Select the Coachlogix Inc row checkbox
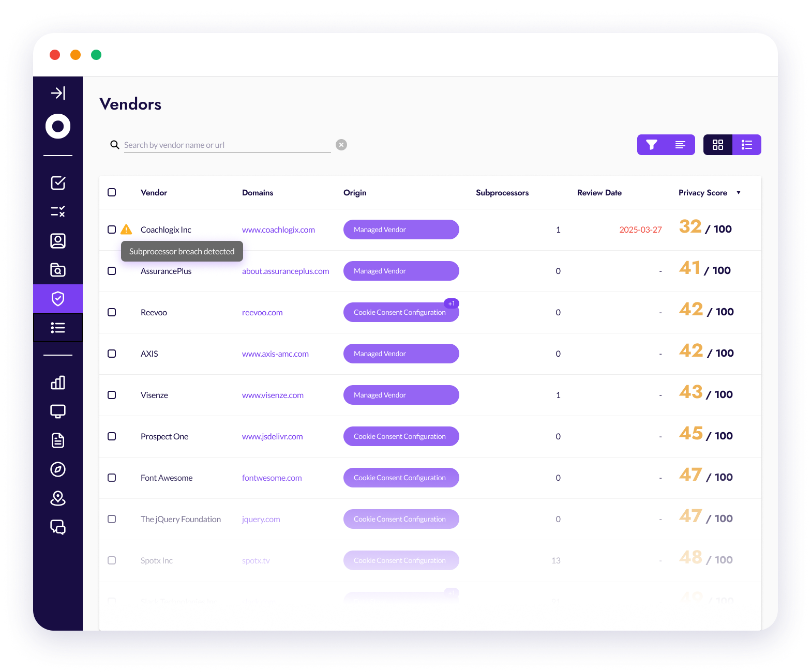 tap(112, 230)
